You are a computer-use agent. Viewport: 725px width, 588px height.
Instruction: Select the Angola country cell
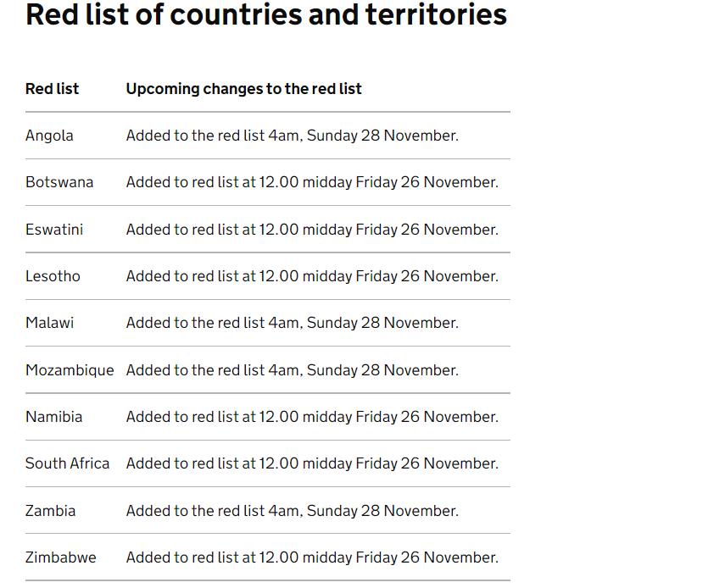[x=49, y=136]
